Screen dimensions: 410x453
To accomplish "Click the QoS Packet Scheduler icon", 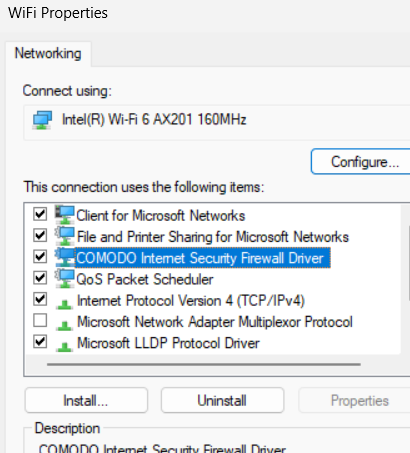I will pyautogui.click(x=65, y=279).
